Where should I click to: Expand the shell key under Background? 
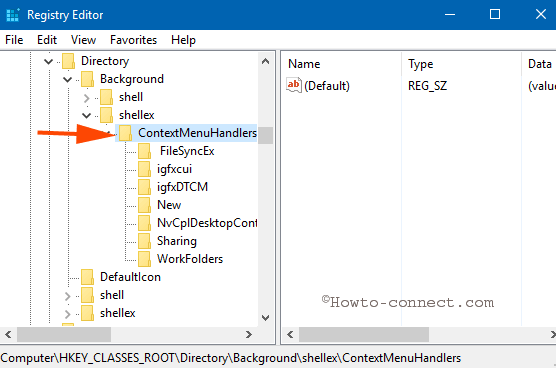click(87, 98)
